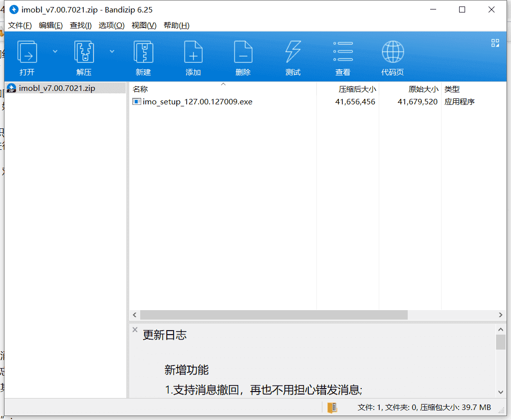Image resolution: width=511 pixels, height=420 pixels.
Task: Click the 应用程序 type cell
Action: [460, 102]
